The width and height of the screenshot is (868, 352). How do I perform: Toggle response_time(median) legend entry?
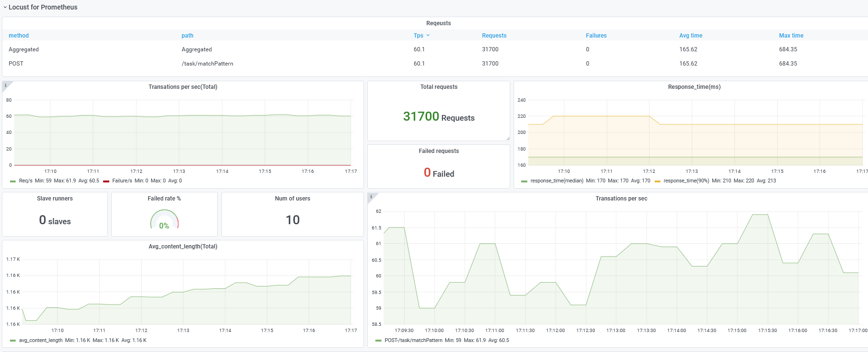(557, 181)
